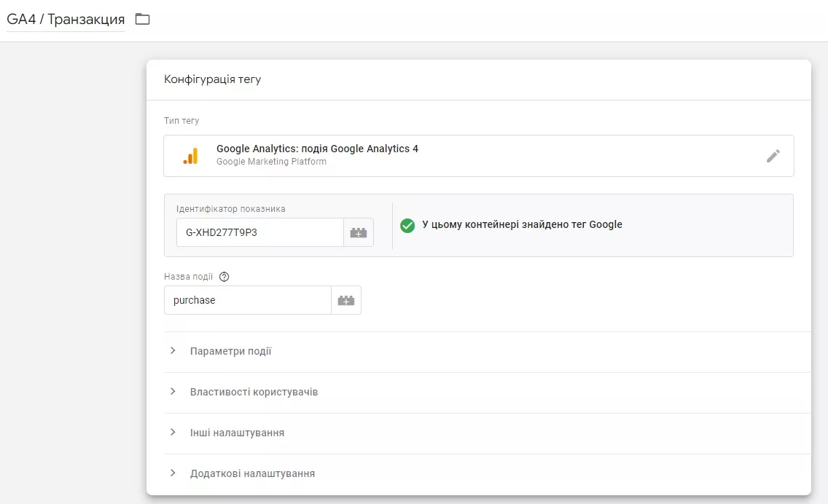Open the variable picker for the measurement ID

pyautogui.click(x=359, y=233)
